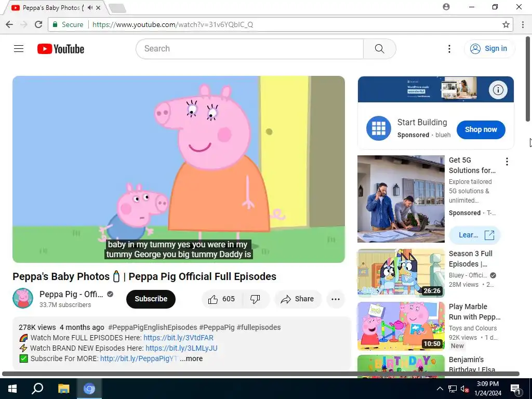Image resolution: width=532 pixels, height=399 pixels.
Task: Open Play Marble Run thumbnail
Action: tap(401, 326)
